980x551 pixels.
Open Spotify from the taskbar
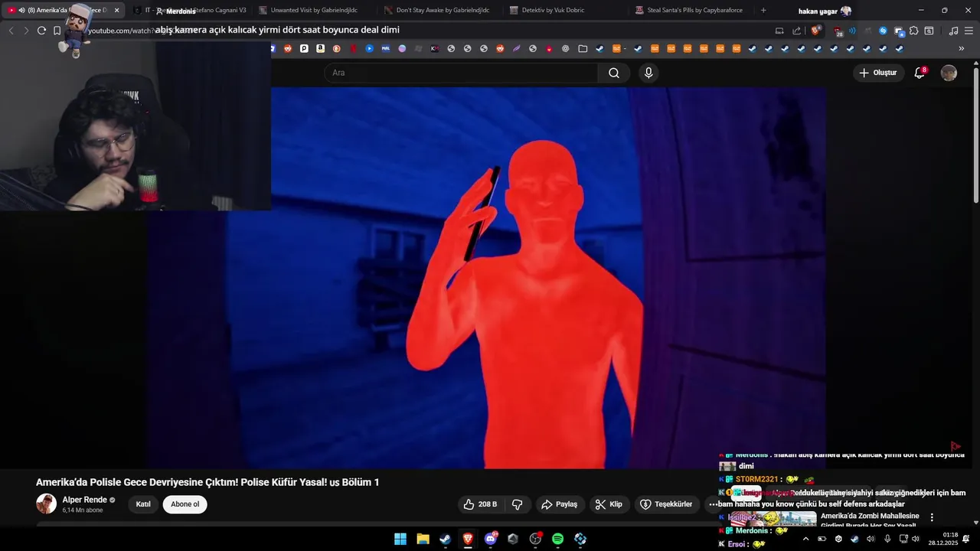click(x=557, y=539)
